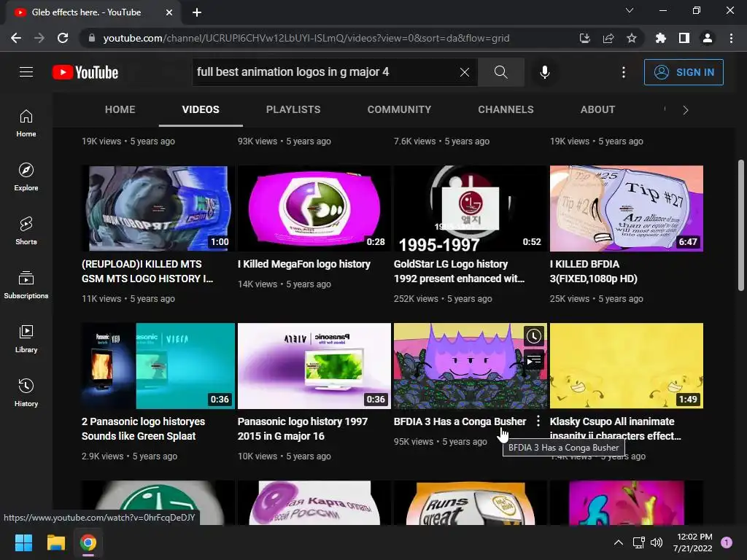Open title I KILLED BFDIA 3(FIXED,1080p HD)
The image size is (747, 560).
594,271
